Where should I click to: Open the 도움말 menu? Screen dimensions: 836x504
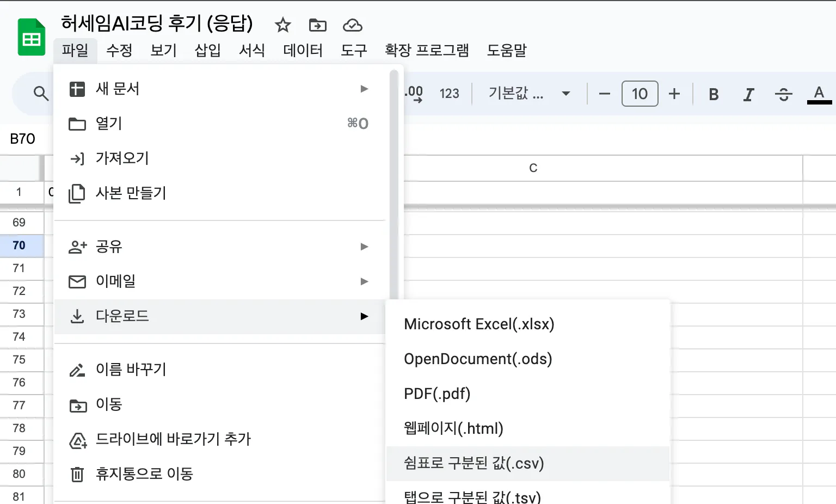pyautogui.click(x=507, y=51)
